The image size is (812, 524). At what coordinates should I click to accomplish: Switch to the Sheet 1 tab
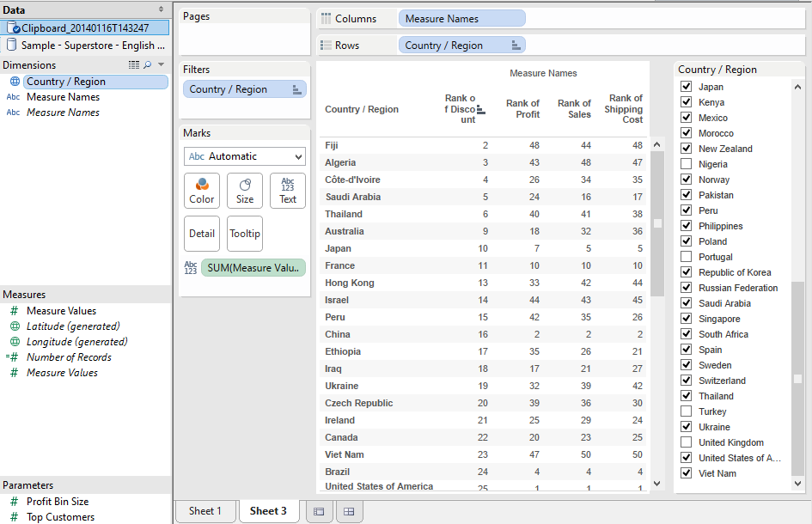(x=205, y=510)
